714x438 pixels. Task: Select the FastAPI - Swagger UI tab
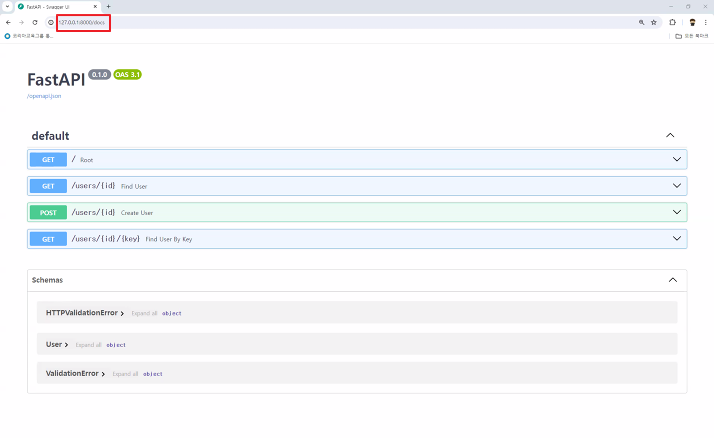[57, 7]
